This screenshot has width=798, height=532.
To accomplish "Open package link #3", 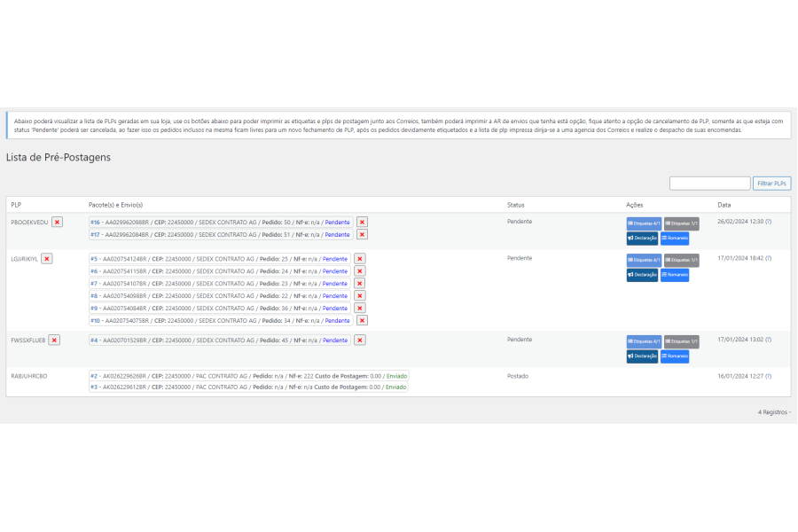I will click(x=94, y=387).
